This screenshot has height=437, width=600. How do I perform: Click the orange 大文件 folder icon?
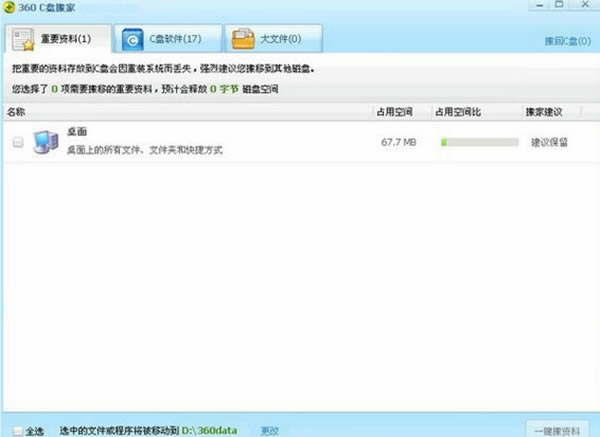click(243, 39)
